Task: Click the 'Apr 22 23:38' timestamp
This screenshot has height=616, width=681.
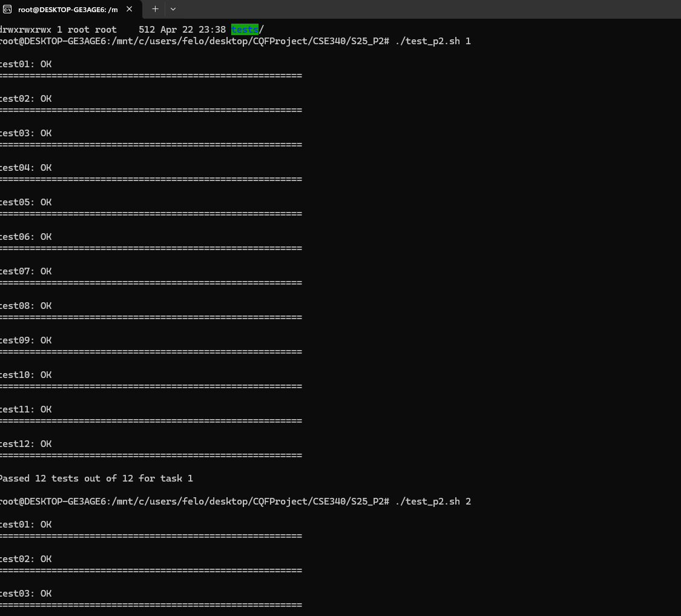Action: coord(193,30)
